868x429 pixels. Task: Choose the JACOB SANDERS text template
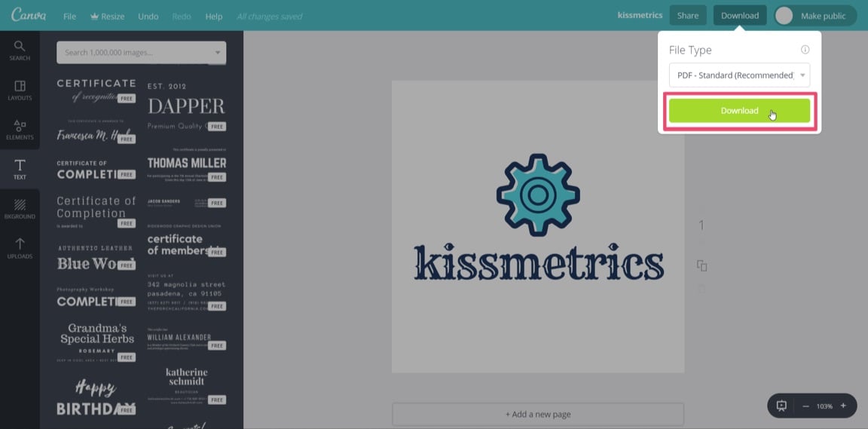186,203
